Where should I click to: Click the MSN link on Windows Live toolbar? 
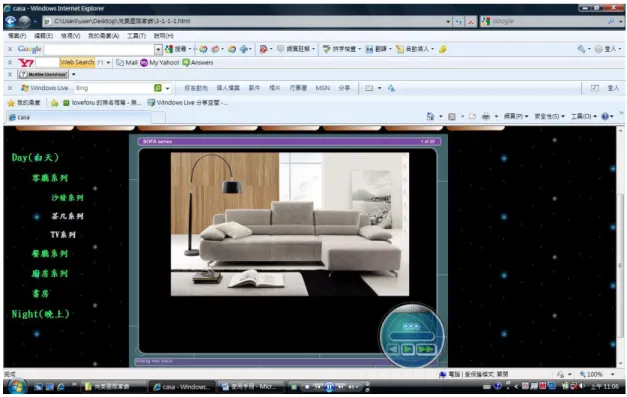point(322,88)
